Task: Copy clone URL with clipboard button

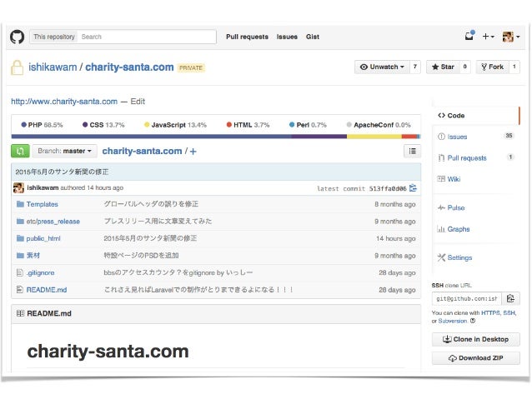Action: tap(510, 299)
